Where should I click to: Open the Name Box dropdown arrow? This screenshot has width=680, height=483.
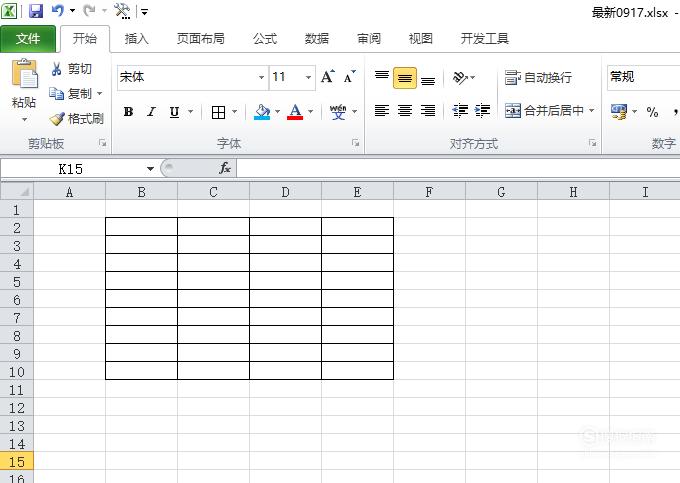[150, 169]
